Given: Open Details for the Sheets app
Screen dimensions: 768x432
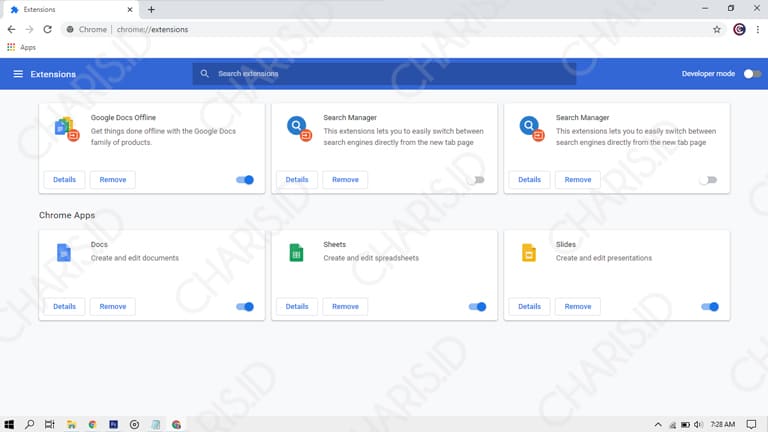Looking at the screenshot, I should [x=297, y=307].
